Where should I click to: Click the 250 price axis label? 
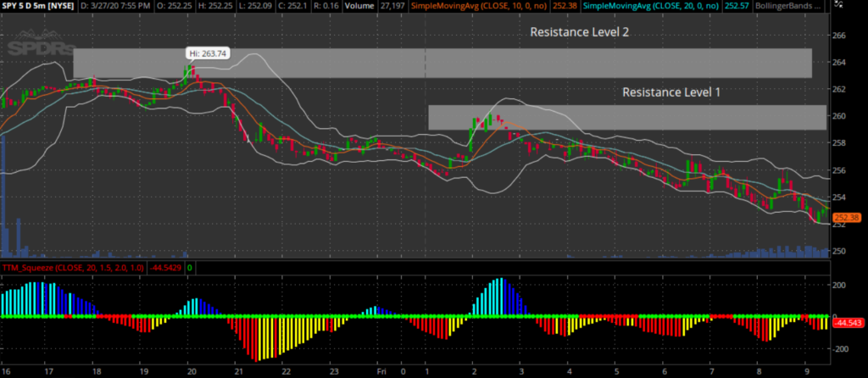[838, 251]
